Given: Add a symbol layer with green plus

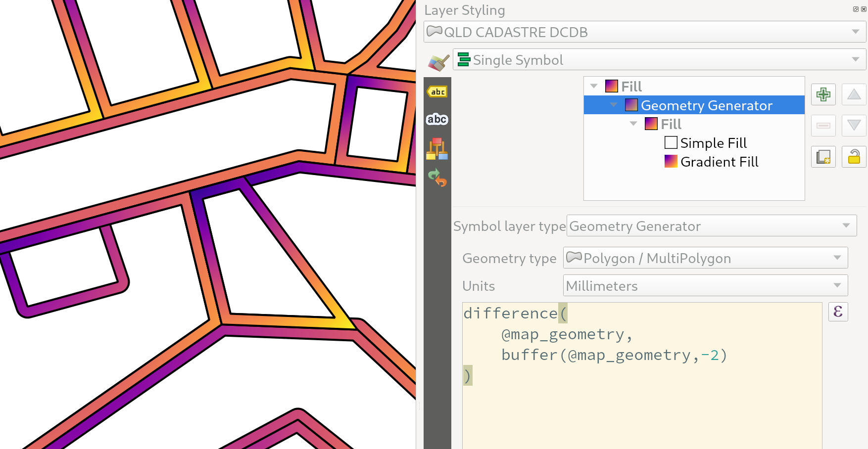Looking at the screenshot, I should (x=823, y=94).
